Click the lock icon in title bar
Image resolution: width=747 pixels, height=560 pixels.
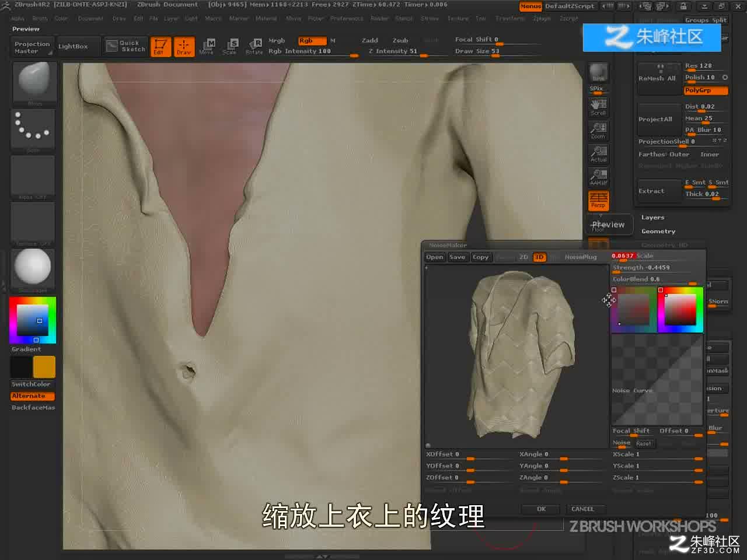coord(683,6)
